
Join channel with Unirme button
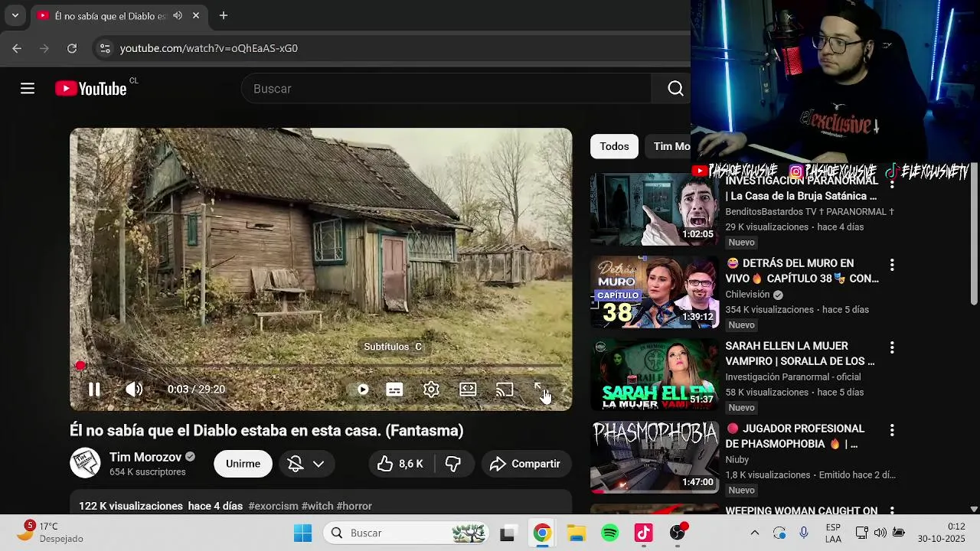(243, 464)
